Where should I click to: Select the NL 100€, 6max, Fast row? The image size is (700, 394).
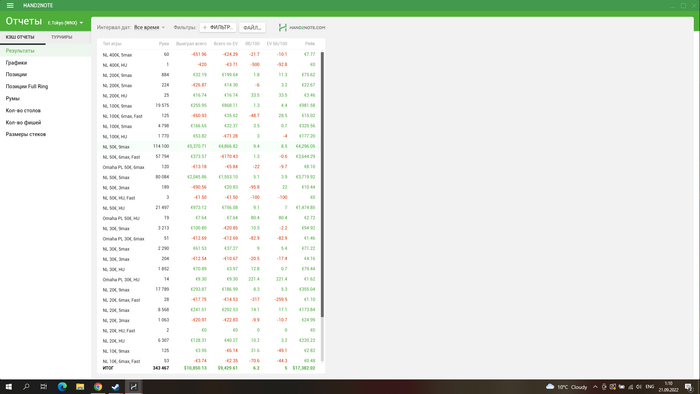click(209, 116)
